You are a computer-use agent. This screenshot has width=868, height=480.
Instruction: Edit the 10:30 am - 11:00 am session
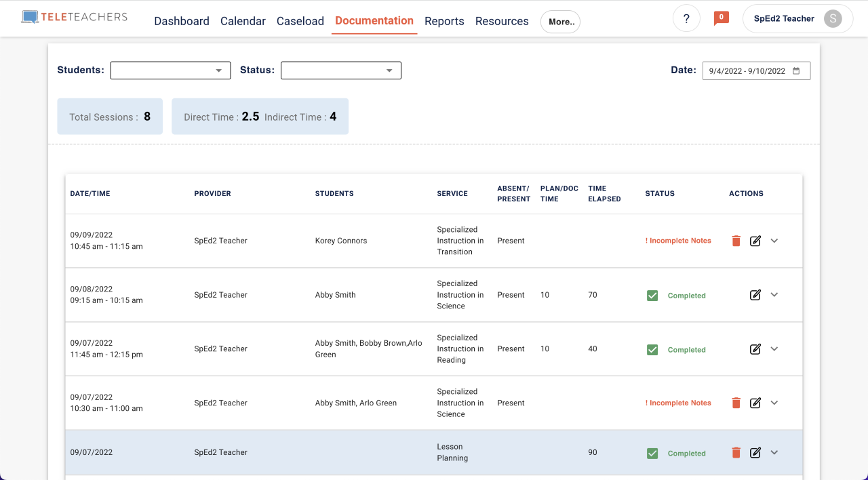(755, 403)
